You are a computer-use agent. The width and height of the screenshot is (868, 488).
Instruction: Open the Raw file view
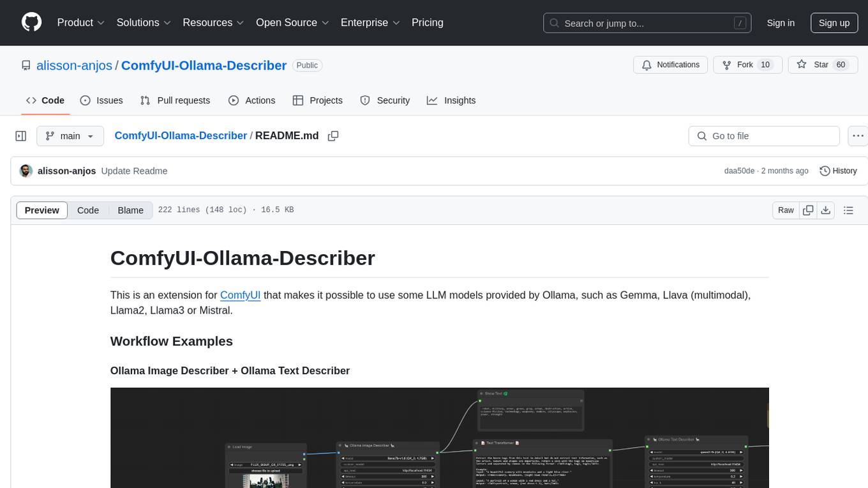click(786, 210)
